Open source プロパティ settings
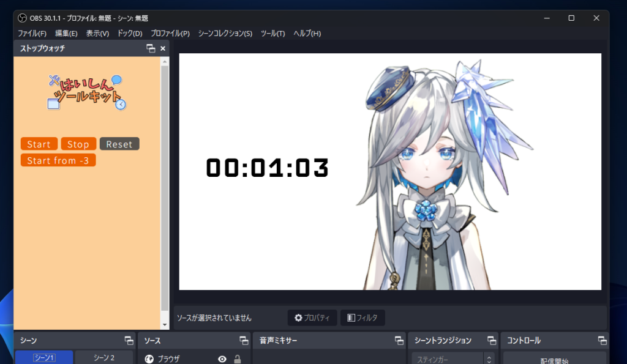This screenshot has width=627, height=364. click(x=312, y=318)
